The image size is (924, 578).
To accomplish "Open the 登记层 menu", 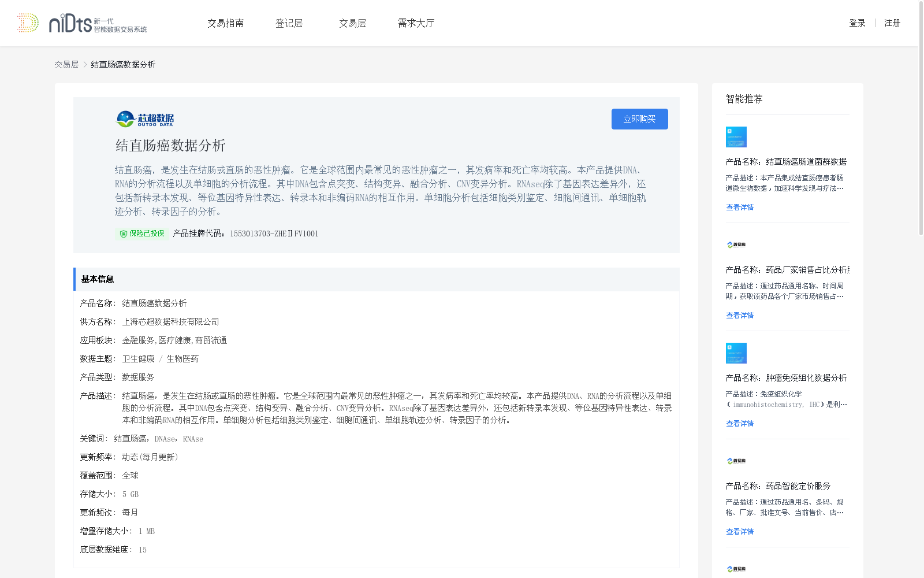I will pyautogui.click(x=289, y=23).
